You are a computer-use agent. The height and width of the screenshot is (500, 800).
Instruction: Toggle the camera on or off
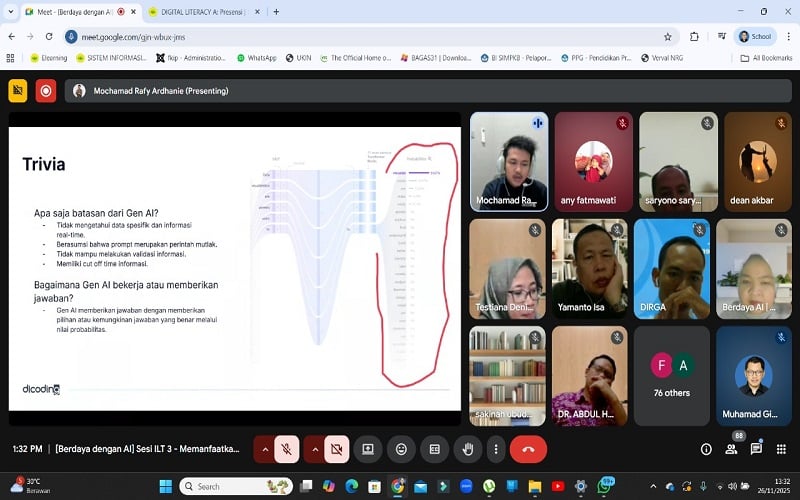pyautogui.click(x=336, y=449)
